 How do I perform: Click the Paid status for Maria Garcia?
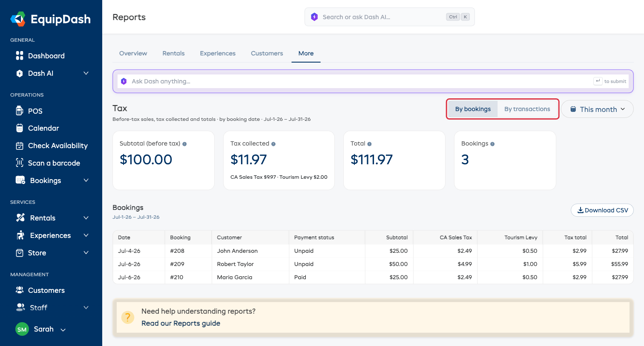(300, 277)
